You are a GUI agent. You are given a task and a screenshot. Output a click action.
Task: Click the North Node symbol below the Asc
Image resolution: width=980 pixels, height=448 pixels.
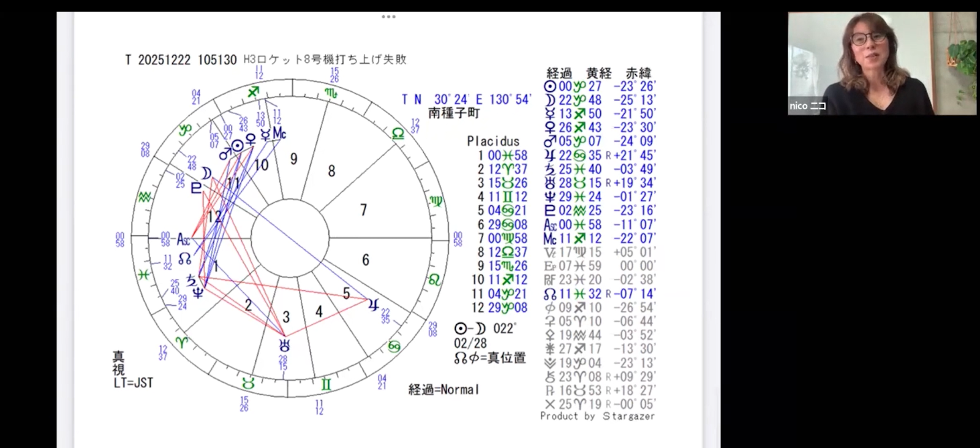(185, 259)
